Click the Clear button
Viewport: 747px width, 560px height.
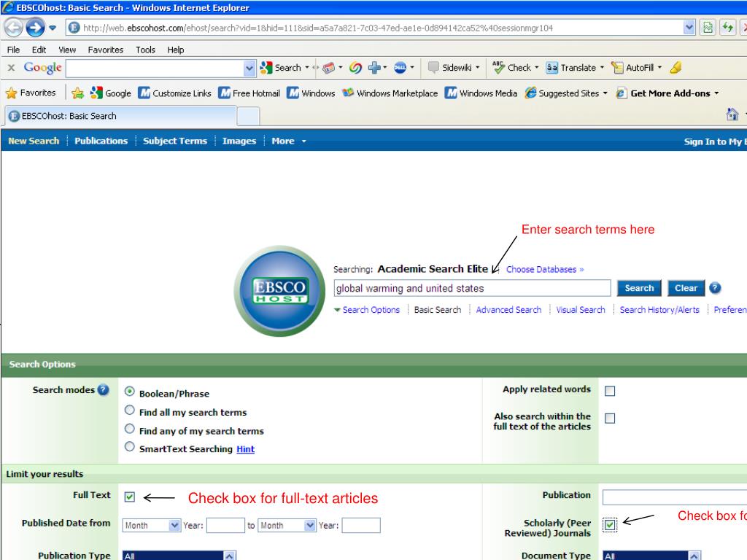[x=686, y=288]
